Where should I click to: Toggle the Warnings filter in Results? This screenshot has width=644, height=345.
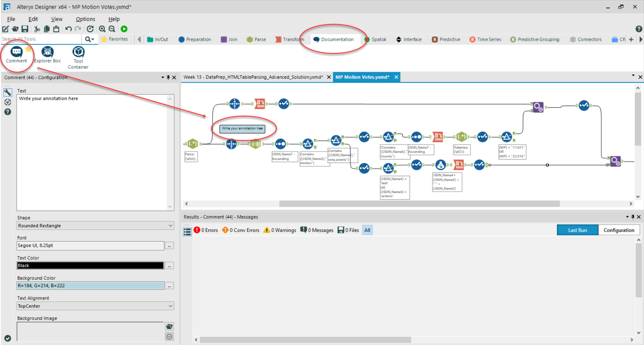pyautogui.click(x=280, y=230)
